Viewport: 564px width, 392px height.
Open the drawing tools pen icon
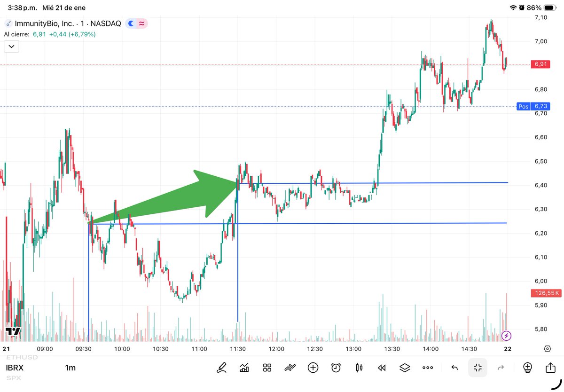(x=221, y=368)
